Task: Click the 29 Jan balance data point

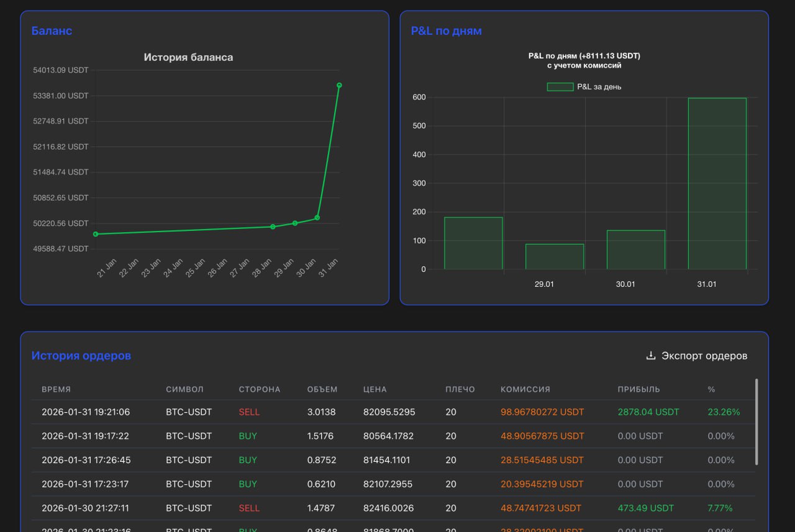Action: (295, 223)
